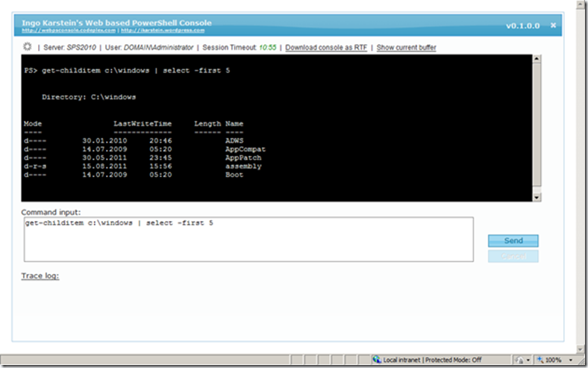
Task: Click the Trace log link
Action: point(40,275)
